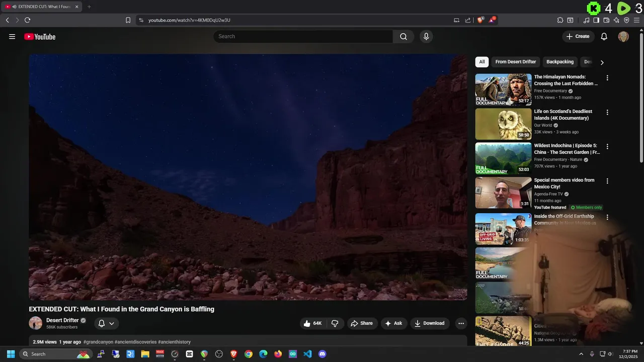Open the YouTube guide hamburger menu
This screenshot has width=644, height=362.
pyautogui.click(x=12, y=37)
